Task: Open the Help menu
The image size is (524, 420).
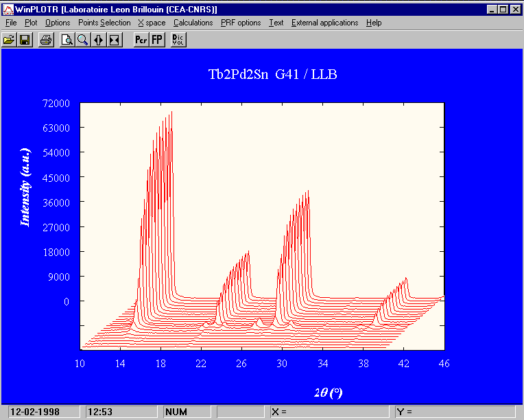Action: (x=374, y=23)
